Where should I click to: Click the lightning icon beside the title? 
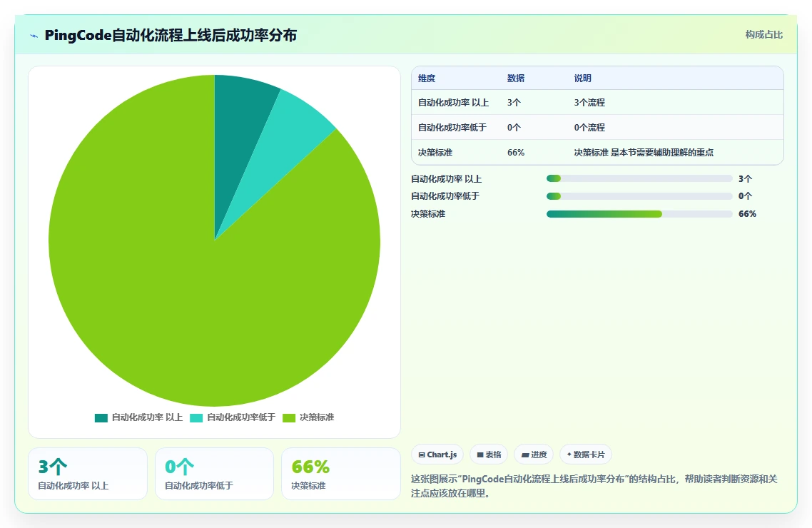[x=34, y=36]
